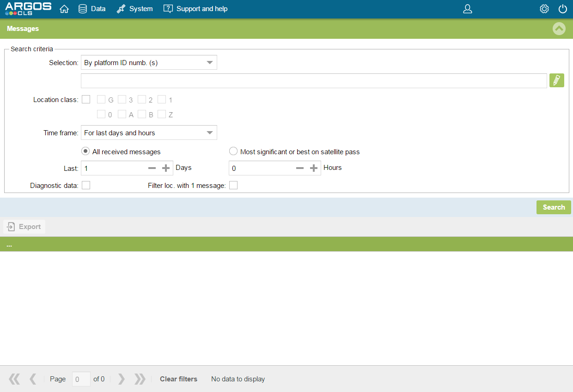Select the Most significant or best on satellite pass option
The image size is (573, 392).
(x=233, y=151)
